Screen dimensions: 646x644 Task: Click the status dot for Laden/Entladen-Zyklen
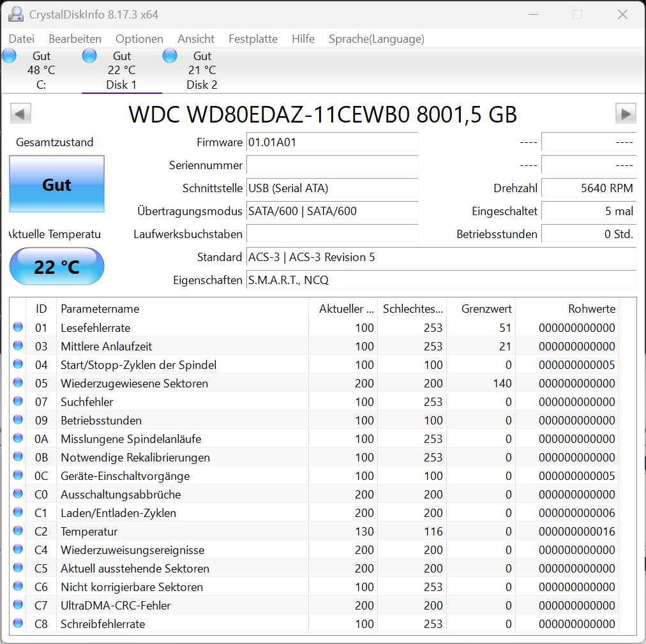(x=18, y=512)
